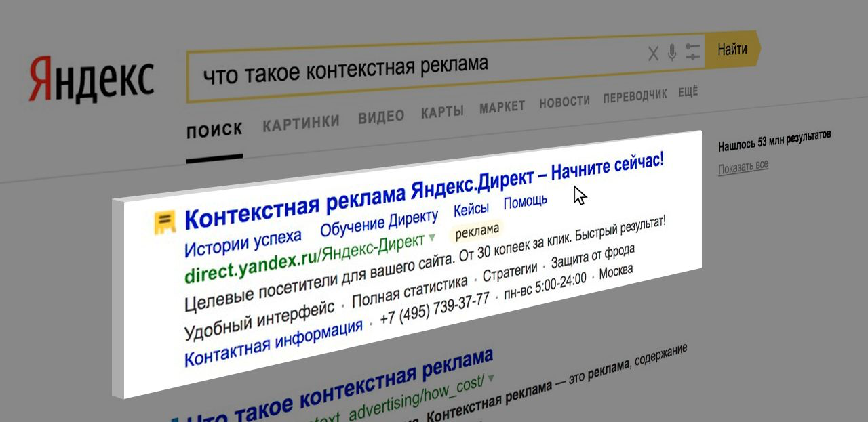
Task: Clear the search query with the X icon
Action: click(653, 54)
